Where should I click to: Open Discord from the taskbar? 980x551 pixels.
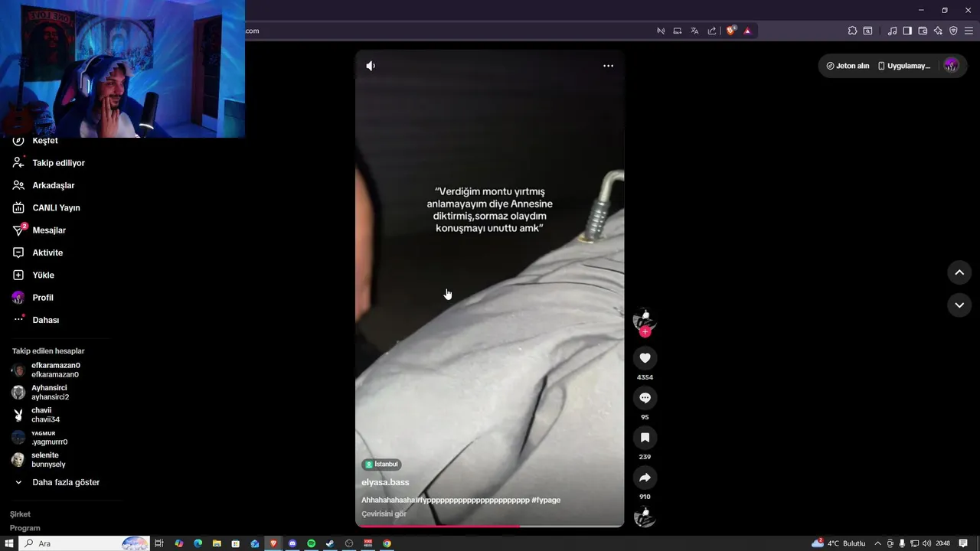[292, 543]
